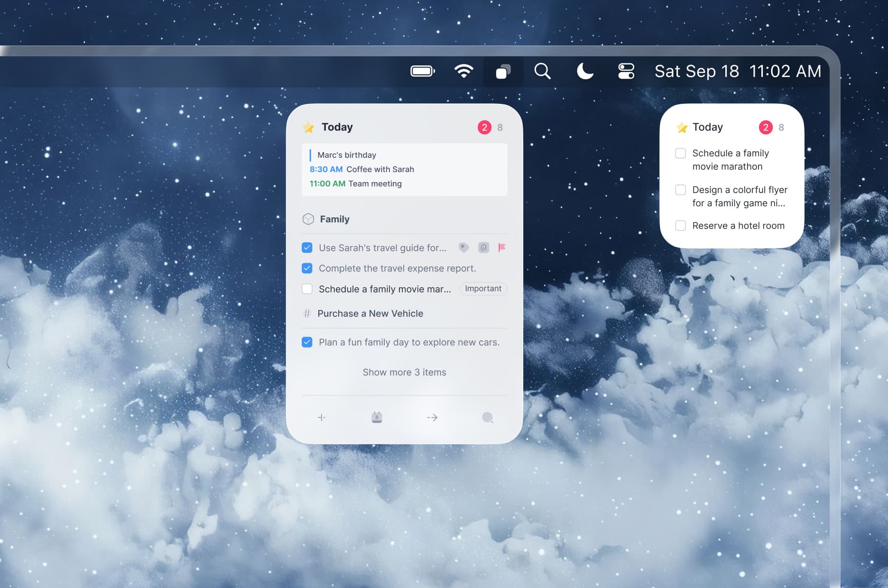Check Reserve a hotel room in widget

pyautogui.click(x=681, y=226)
